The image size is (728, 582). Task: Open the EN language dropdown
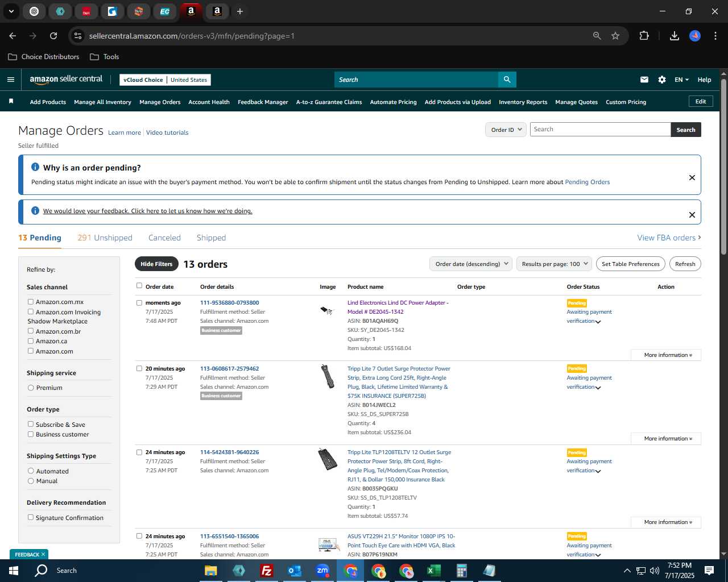pyautogui.click(x=681, y=80)
